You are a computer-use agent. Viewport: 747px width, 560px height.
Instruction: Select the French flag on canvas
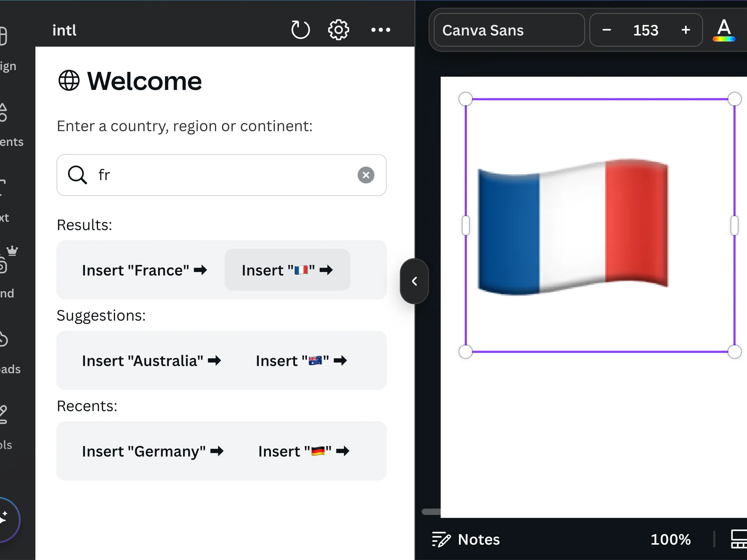pos(573,226)
